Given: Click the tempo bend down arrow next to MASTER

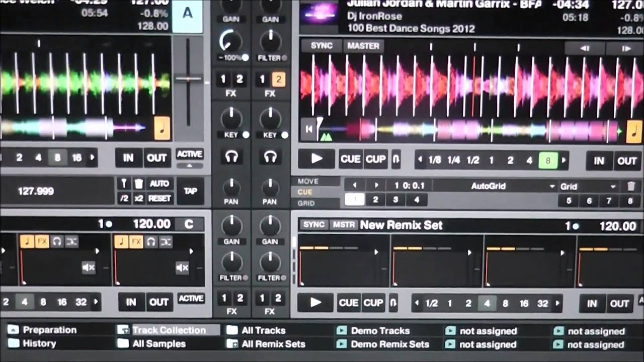Looking at the screenshot, I should pyautogui.click(x=585, y=48).
